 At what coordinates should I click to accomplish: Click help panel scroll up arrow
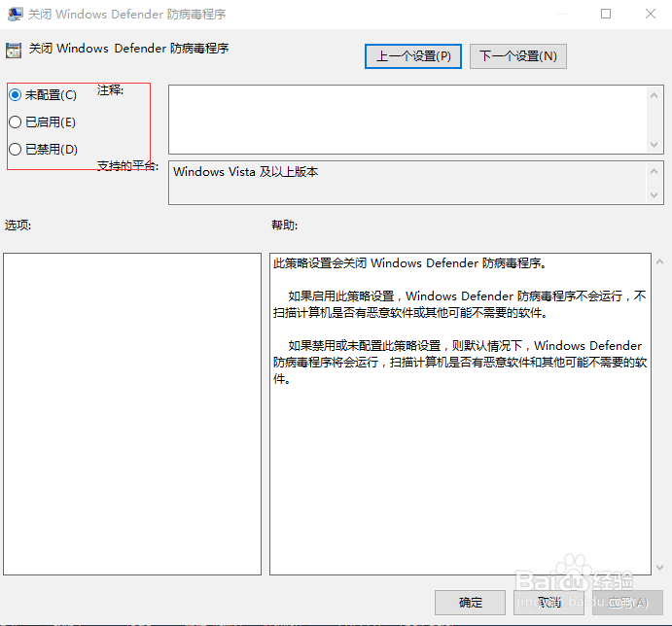coord(660,261)
